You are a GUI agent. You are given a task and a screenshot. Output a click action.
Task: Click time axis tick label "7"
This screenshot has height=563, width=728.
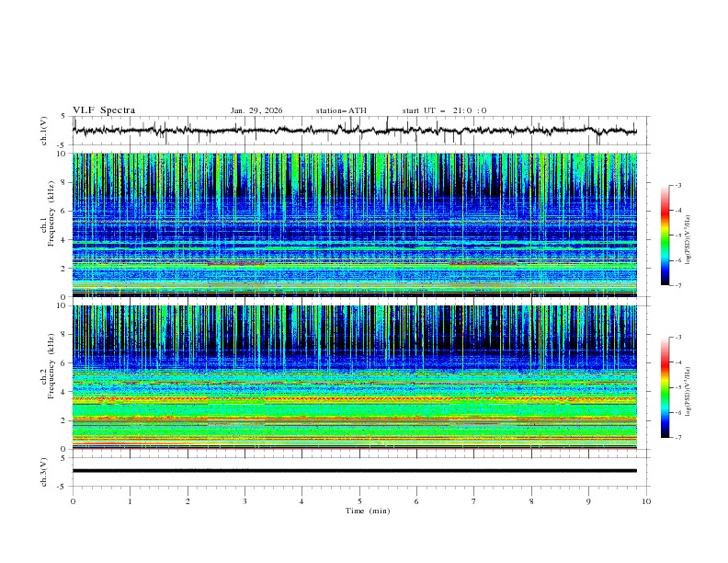click(x=474, y=501)
